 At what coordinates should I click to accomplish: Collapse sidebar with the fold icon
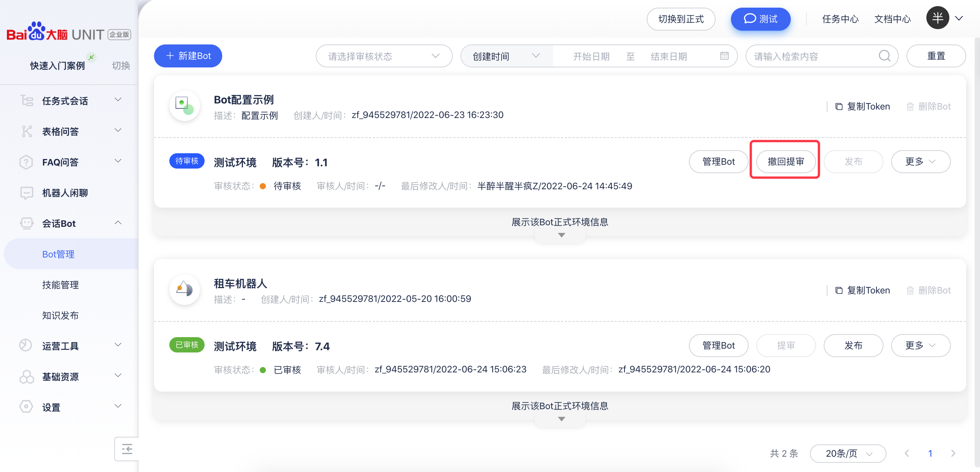[127, 449]
